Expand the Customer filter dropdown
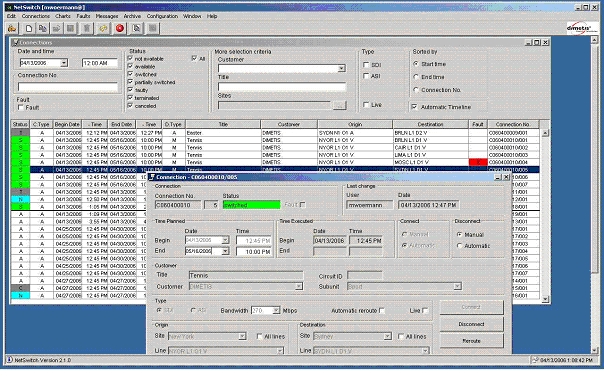This screenshot has height=378, width=604. pos(341,69)
